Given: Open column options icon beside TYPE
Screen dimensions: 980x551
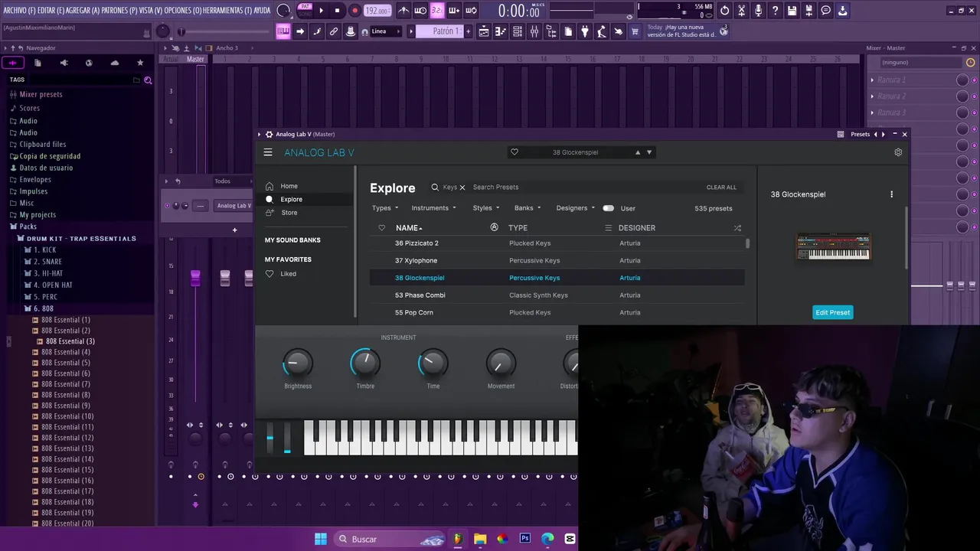Looking at the screenshot, I should (609, 228).
